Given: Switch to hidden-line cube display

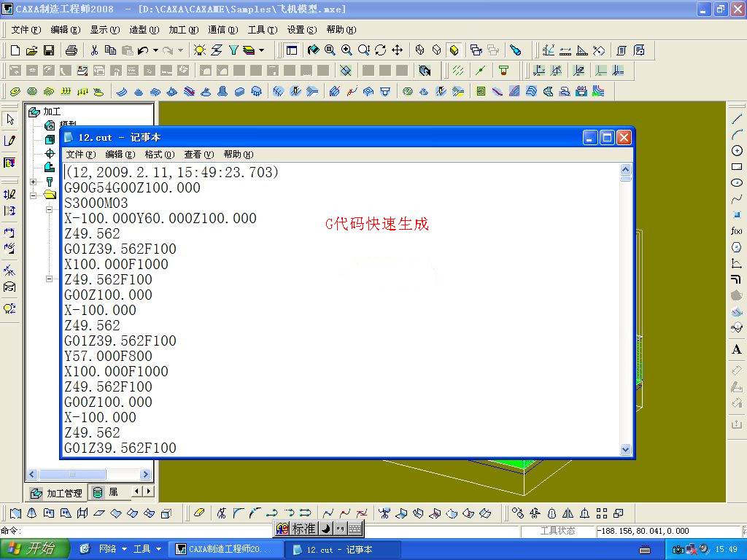Looking at the screenshot, I should [x=436, y=50].
